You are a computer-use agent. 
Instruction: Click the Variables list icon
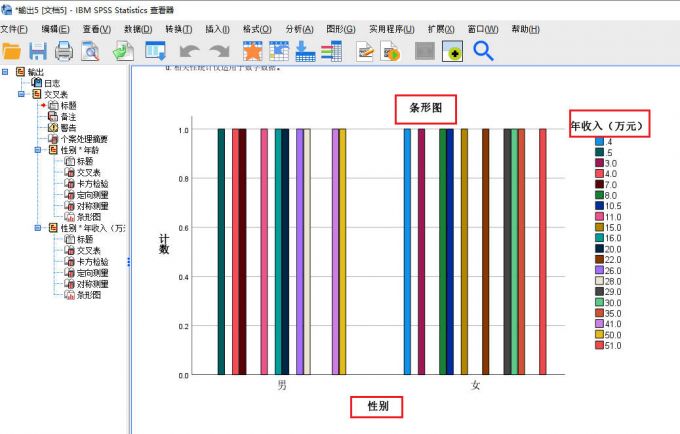pos(332,51)
